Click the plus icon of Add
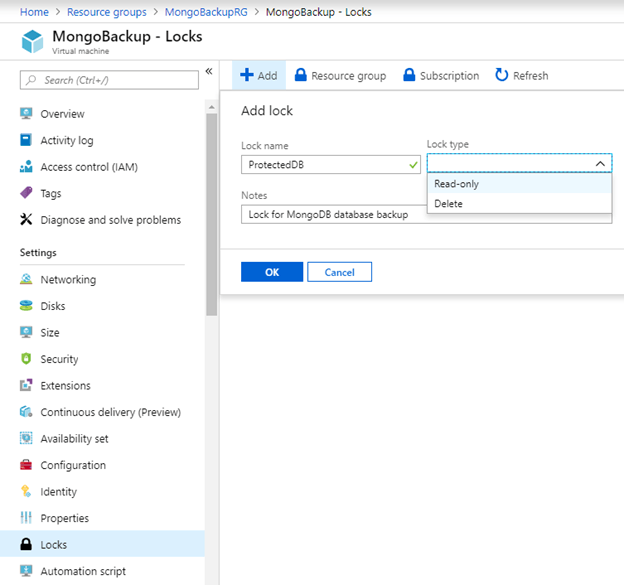624x585 pixels. click(x=247, y=74)
